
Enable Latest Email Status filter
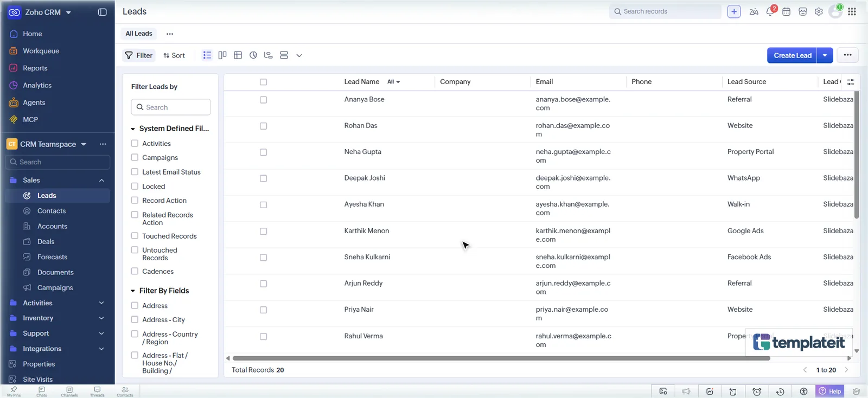pyautogui.click(x=135, y=172)
